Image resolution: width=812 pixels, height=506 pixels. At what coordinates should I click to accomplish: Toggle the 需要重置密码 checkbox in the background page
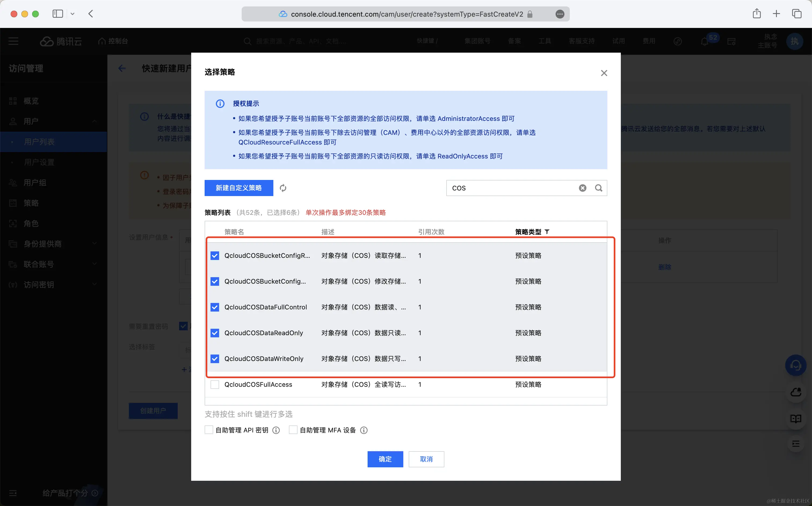(183, 326)
